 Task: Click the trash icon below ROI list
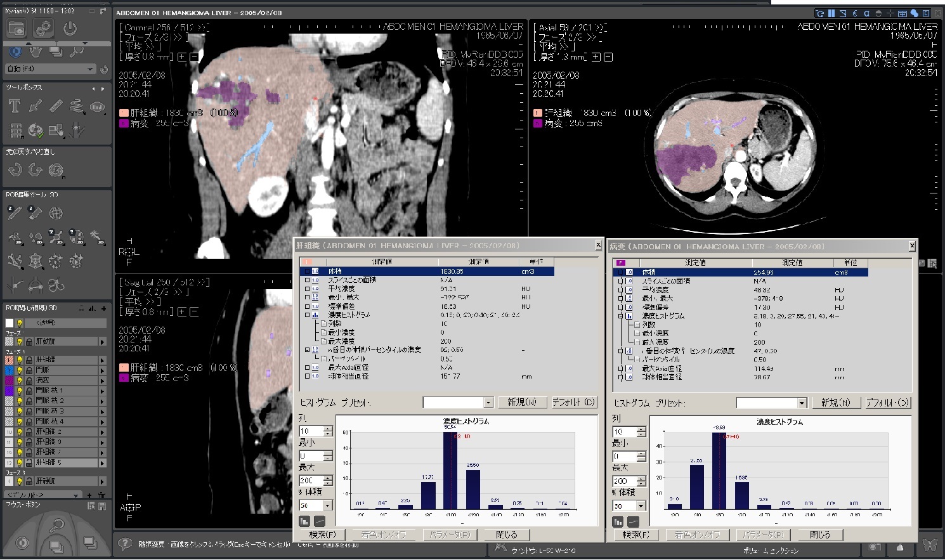[101, 495]
